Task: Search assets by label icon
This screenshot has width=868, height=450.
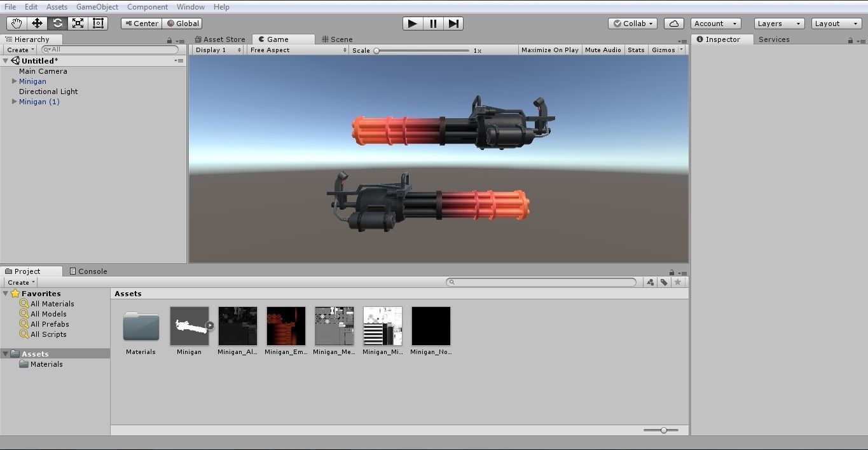Action: (x=664, y=282)
